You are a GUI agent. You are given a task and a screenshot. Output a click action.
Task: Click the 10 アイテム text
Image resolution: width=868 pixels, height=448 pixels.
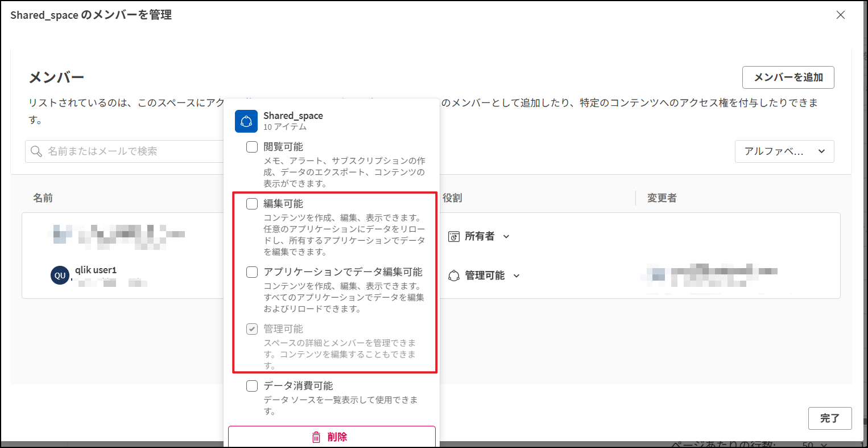click(x=285, y=127)
